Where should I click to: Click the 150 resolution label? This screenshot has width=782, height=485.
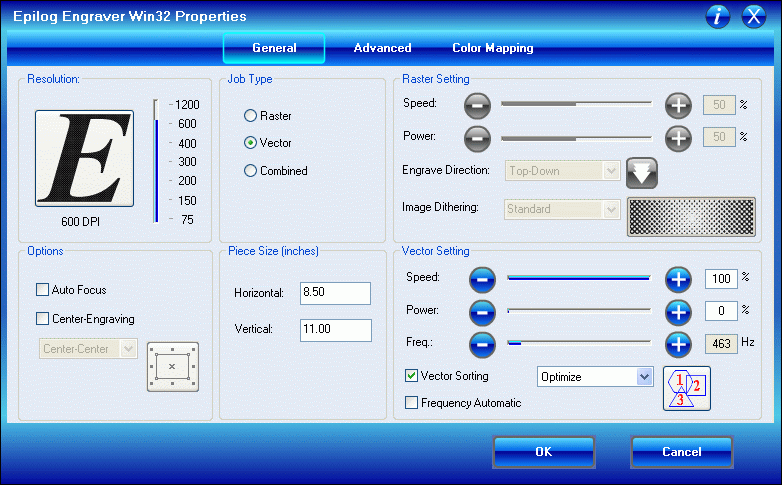(188, 201)
